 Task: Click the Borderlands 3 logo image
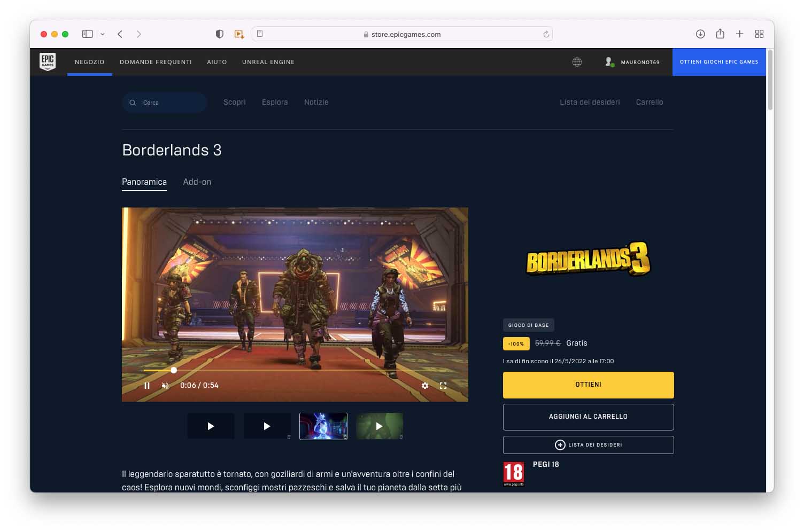click(x=589, y=259)
